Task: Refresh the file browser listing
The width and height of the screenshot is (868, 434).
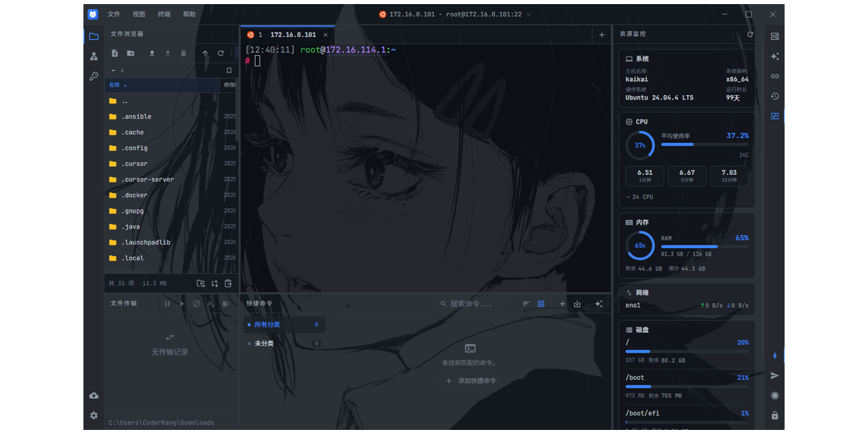Action: 220,53
